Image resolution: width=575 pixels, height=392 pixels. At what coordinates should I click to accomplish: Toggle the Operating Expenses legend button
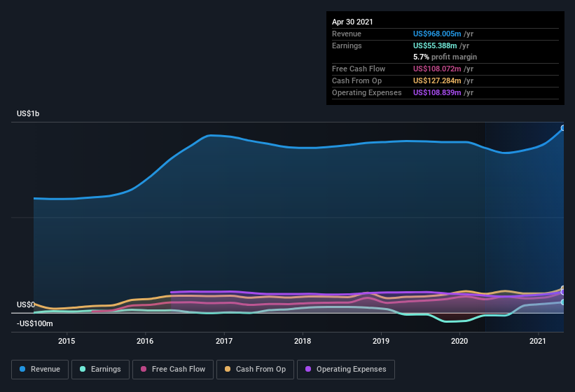click(346, 370)
